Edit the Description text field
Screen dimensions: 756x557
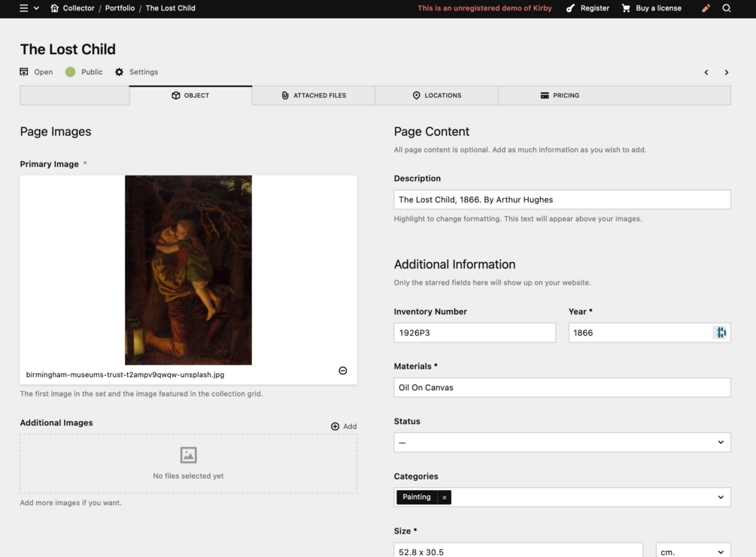[x=562, y=199]
